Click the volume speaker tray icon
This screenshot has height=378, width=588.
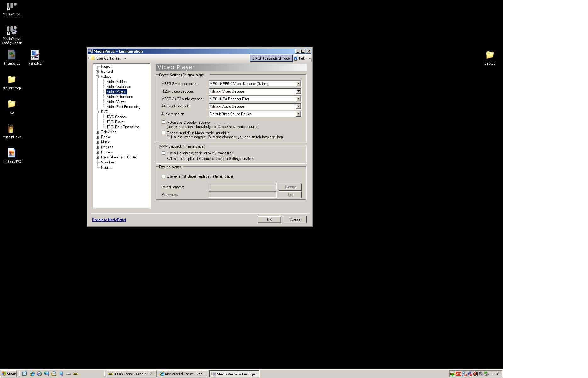click(475, 374)
